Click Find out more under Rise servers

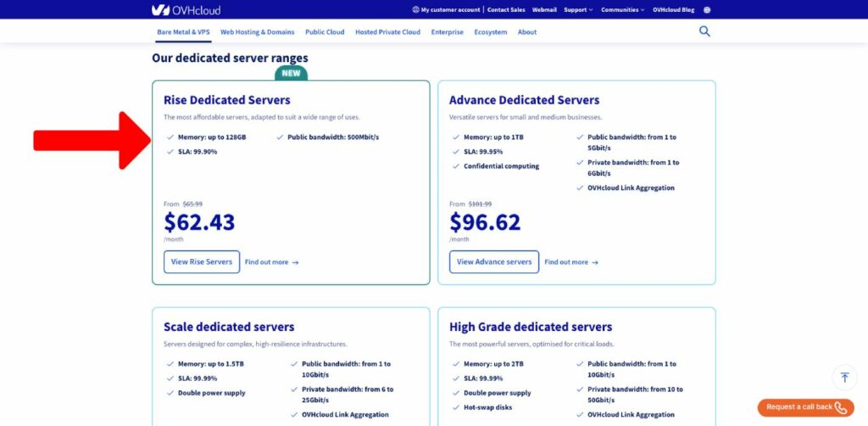click(x=272, y=262)
